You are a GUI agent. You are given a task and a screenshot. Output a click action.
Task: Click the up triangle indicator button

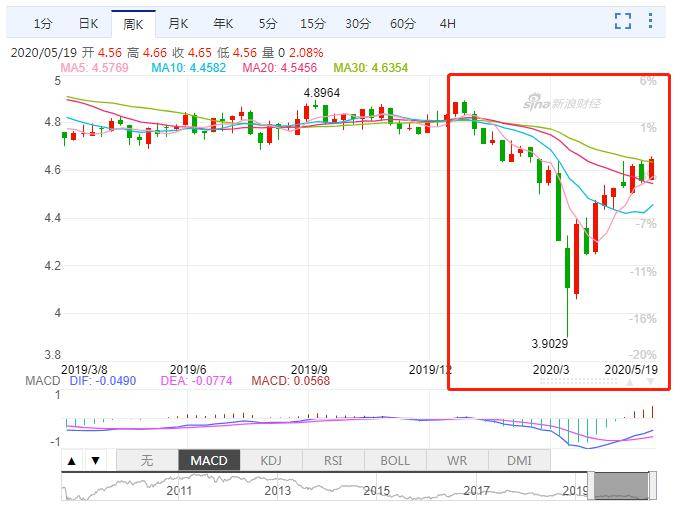(x=72, y=461)
